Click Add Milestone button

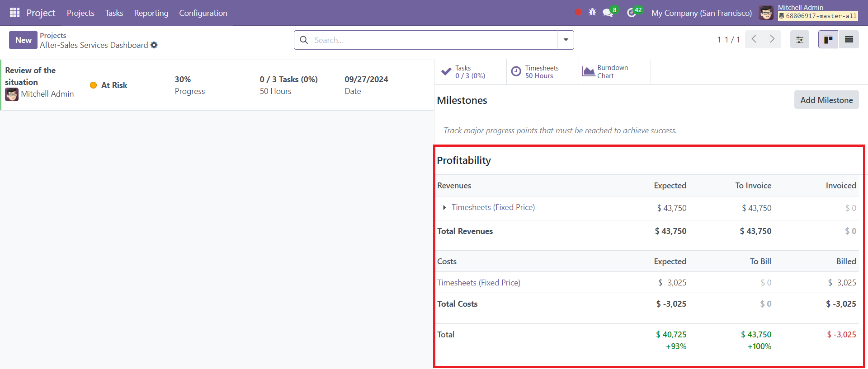pyautogui.click(x=826, y=100)
